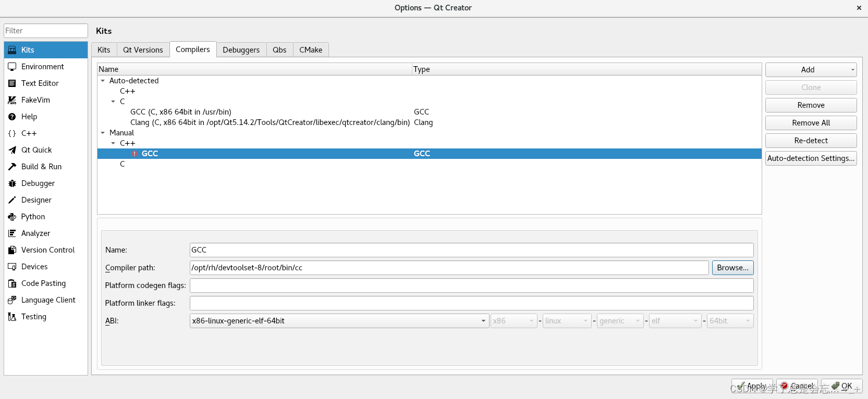Select the Clang compiler row
The height and width of the screenshot is (399, 868).
(429, 122)
